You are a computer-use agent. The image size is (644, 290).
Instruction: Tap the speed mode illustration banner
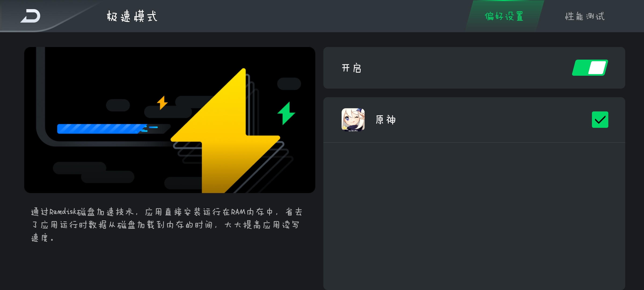click(170, 120)
